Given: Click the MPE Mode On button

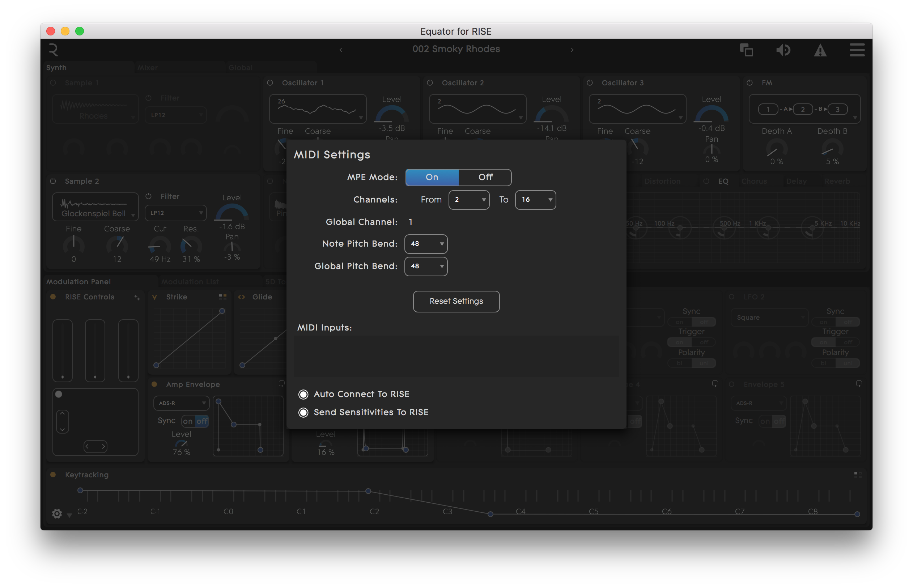Looking at the screenshot, I should pyautogui.click(x=432, y=177).
